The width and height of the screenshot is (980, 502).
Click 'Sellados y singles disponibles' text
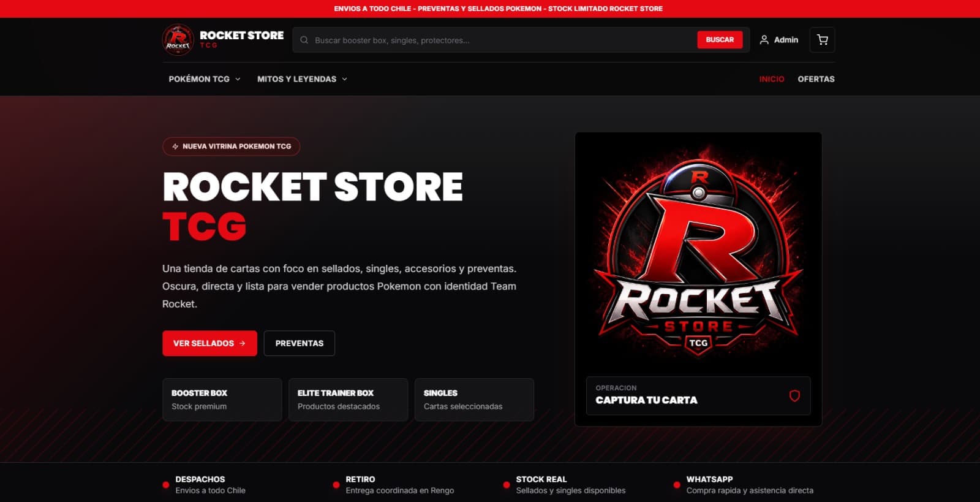coord(571,490)
